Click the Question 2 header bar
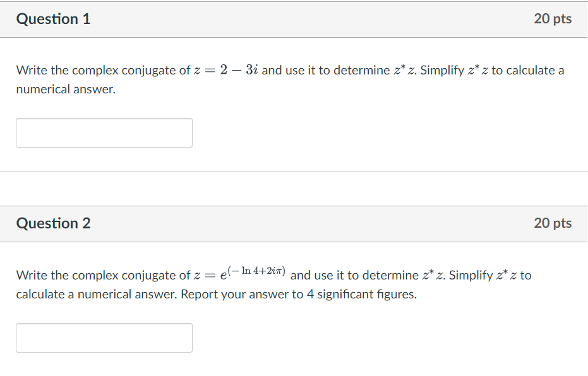The height and width of the screenshot is (376, 588). (x=294, y=223)
